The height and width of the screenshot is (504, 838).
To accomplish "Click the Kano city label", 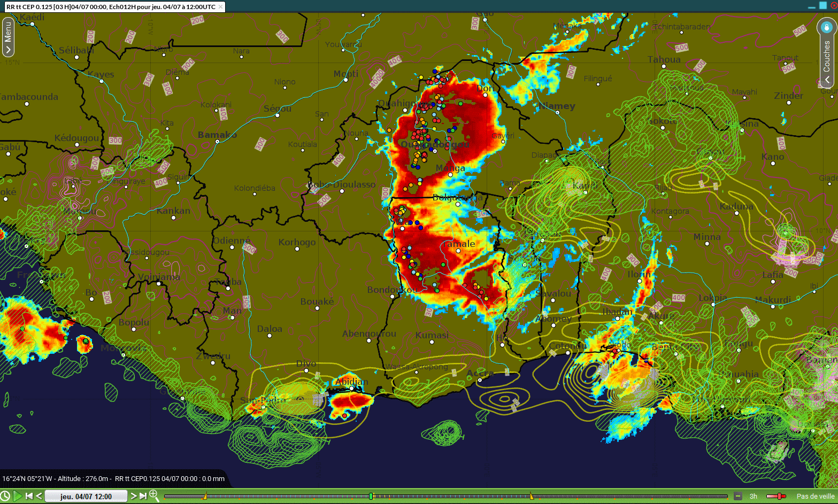I will tap(773, 157).
